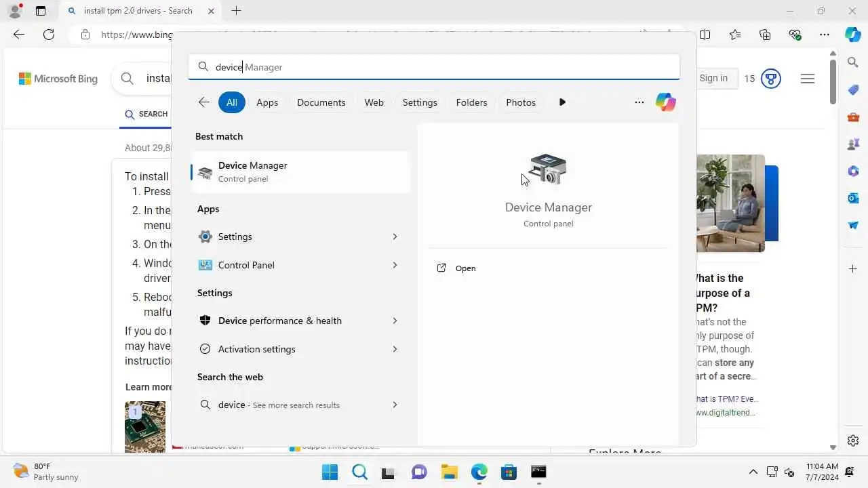Open search panel more options ellipsis
The width and height of the screenshot is (868, 488).
click(x=639, y=102)
